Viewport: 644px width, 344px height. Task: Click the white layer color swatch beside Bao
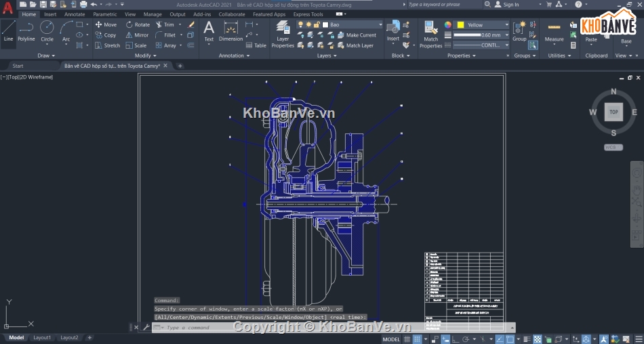coord(325,24)
